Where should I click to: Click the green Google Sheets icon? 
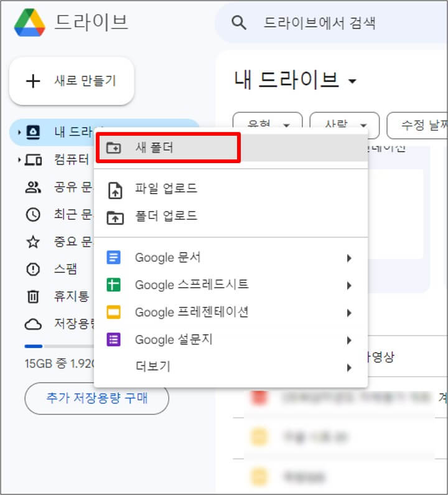point(114,285)
